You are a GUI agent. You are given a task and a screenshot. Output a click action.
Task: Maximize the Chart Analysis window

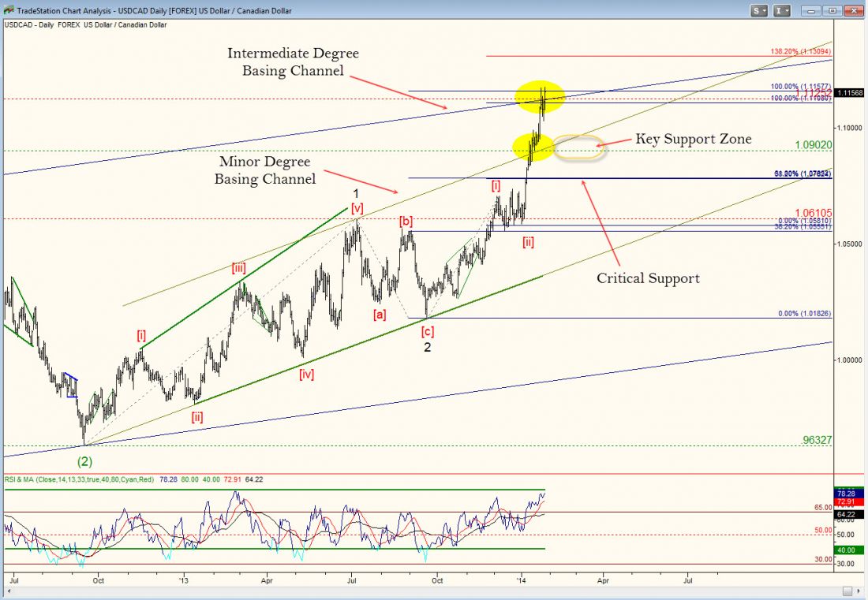832,10
